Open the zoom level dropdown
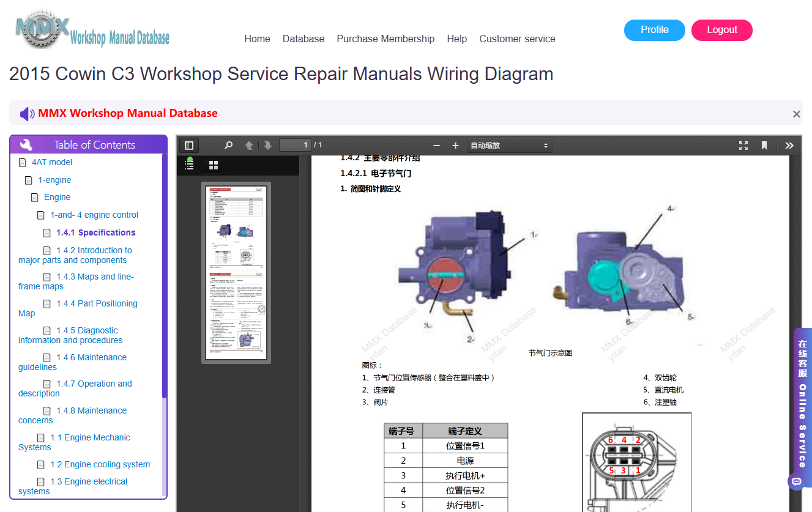The height and width of the screenshot is (512, 812). [x=510, y=146]
